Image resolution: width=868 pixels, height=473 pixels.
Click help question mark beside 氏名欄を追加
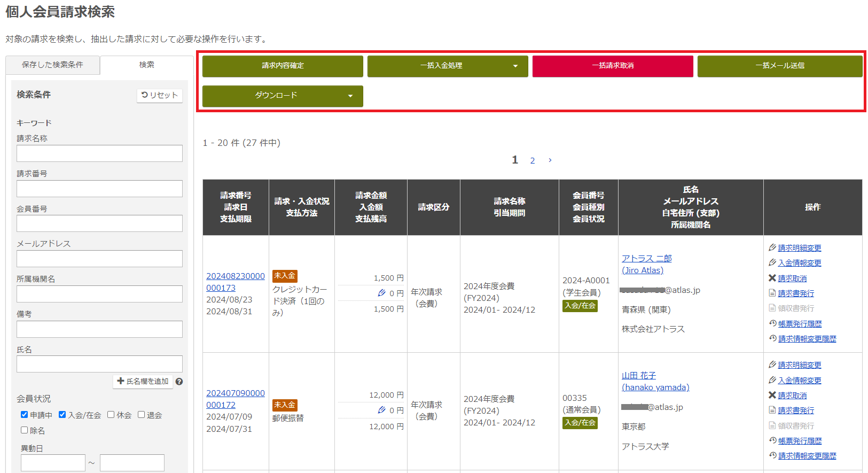(179, 382)
